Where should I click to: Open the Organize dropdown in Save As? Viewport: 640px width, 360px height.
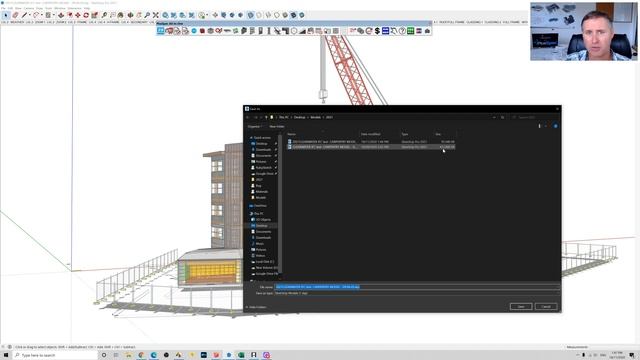pos(255,126)
